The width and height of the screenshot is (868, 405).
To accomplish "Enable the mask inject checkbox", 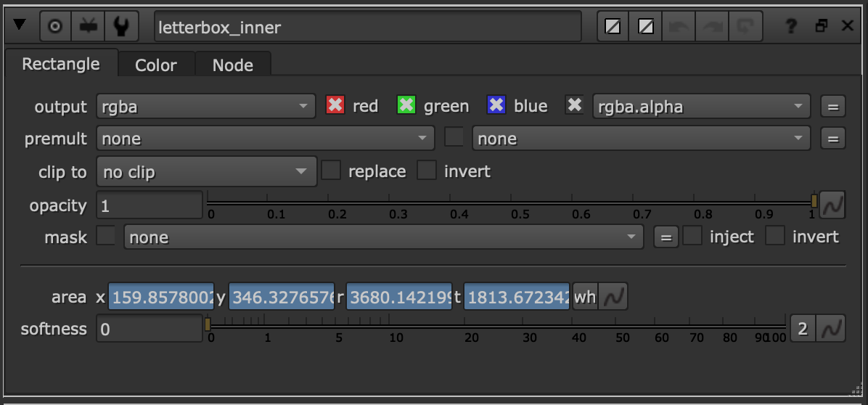I will coord(692,237).
